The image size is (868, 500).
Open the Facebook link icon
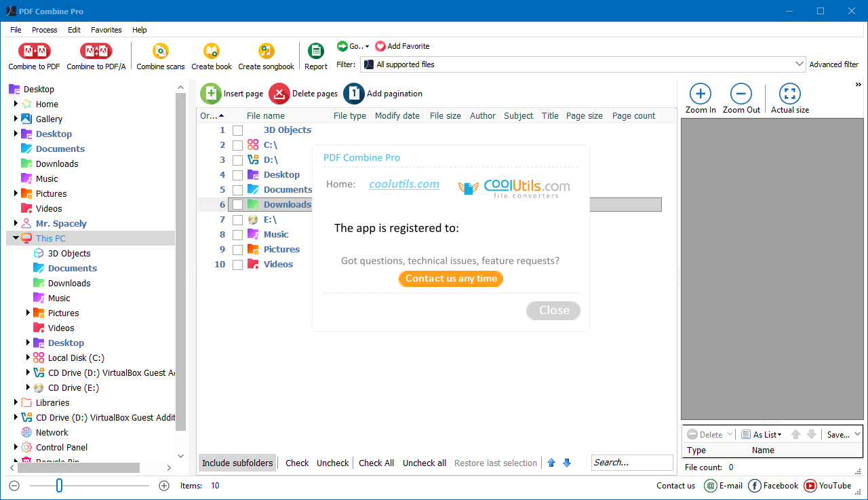click(755, 486)
